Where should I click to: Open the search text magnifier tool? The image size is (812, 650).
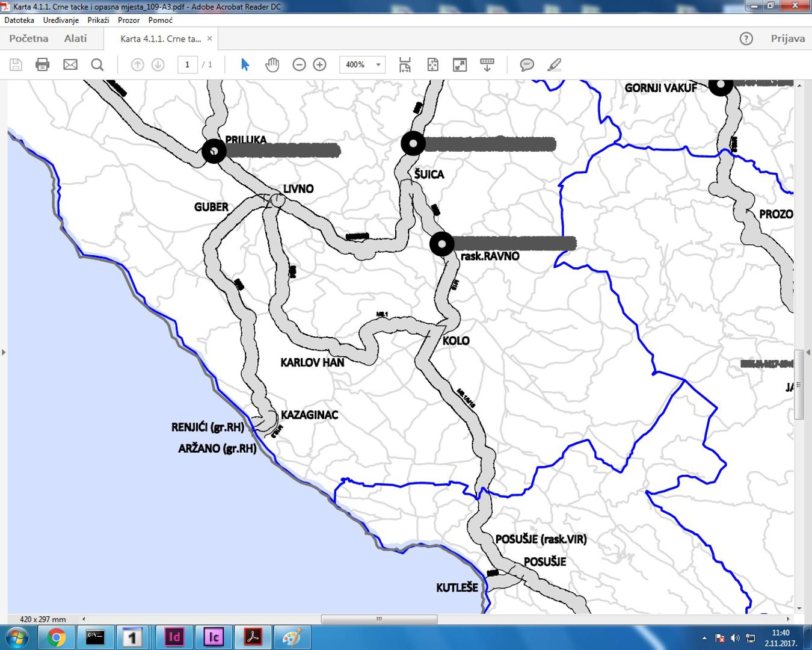tap(97, 64)
